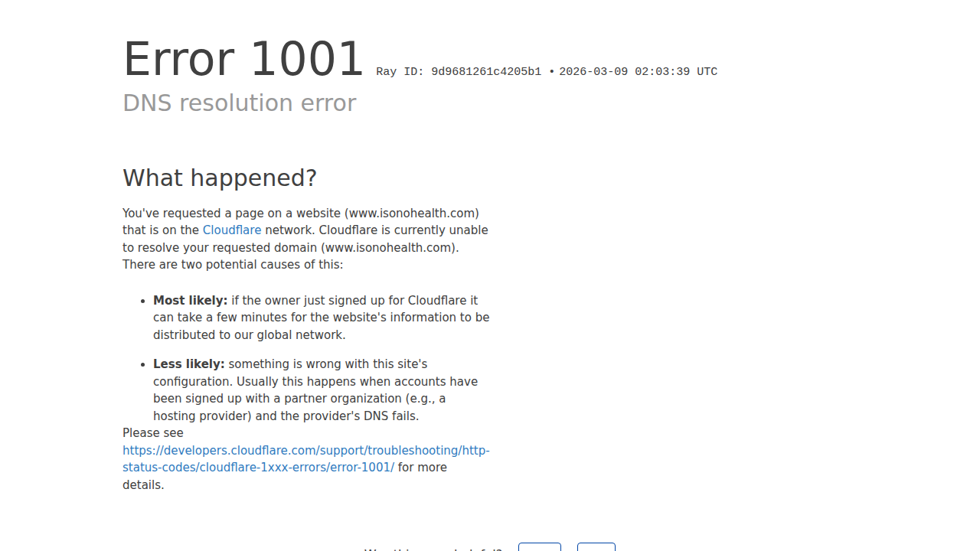Click the bold 'Most likely:' label

point(191,301)
